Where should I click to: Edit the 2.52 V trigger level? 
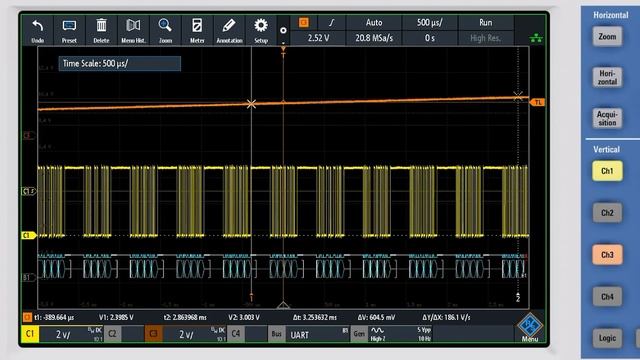point(318,38)
